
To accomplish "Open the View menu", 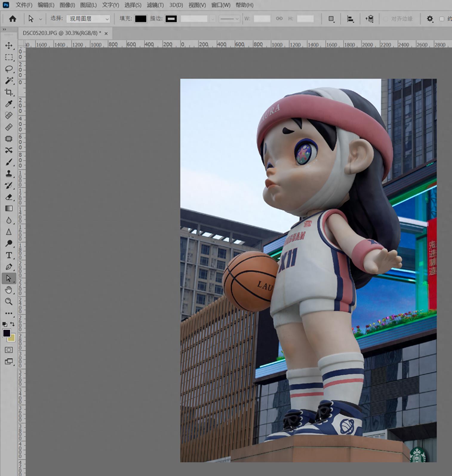I will (197, 5).
